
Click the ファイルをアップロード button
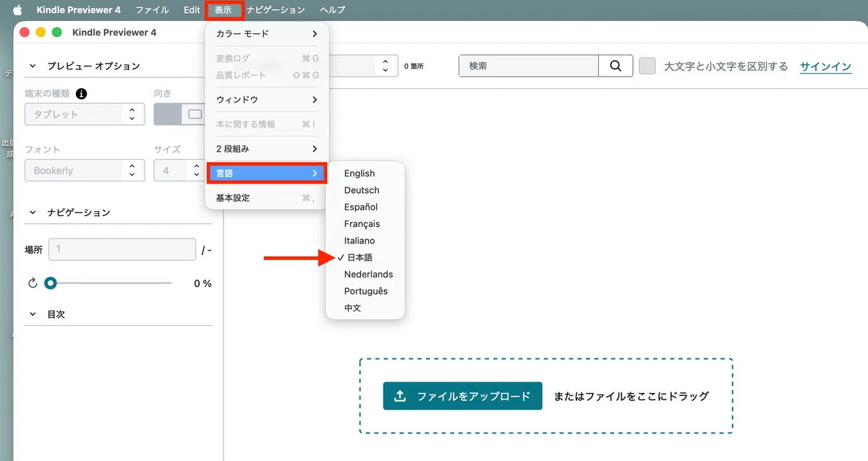463,396
